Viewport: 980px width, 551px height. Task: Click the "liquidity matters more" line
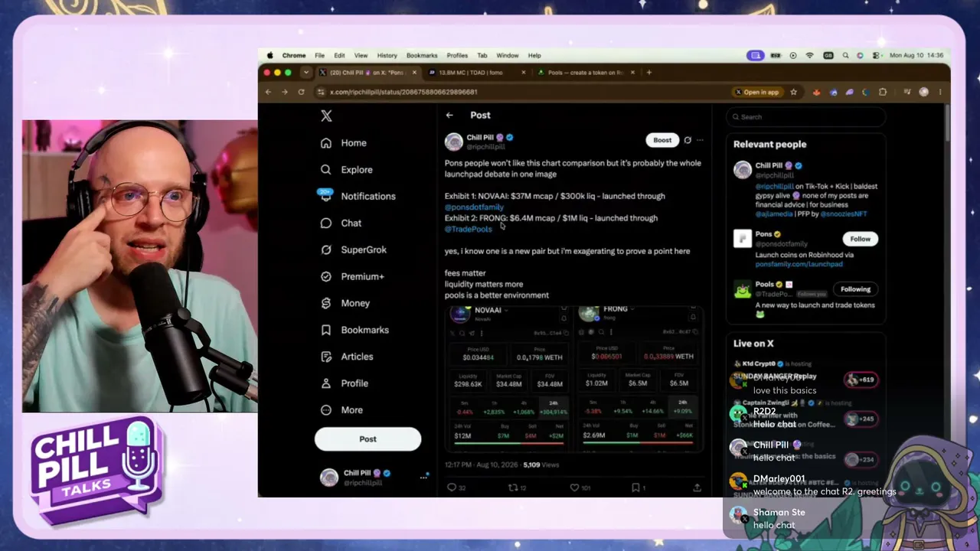[x=484, y=284]
